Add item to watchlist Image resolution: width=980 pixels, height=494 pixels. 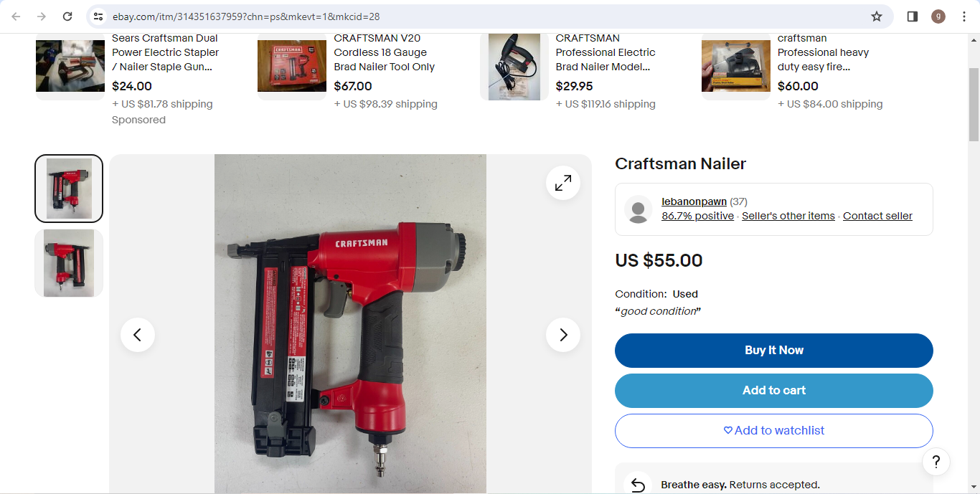coord(774,431)
